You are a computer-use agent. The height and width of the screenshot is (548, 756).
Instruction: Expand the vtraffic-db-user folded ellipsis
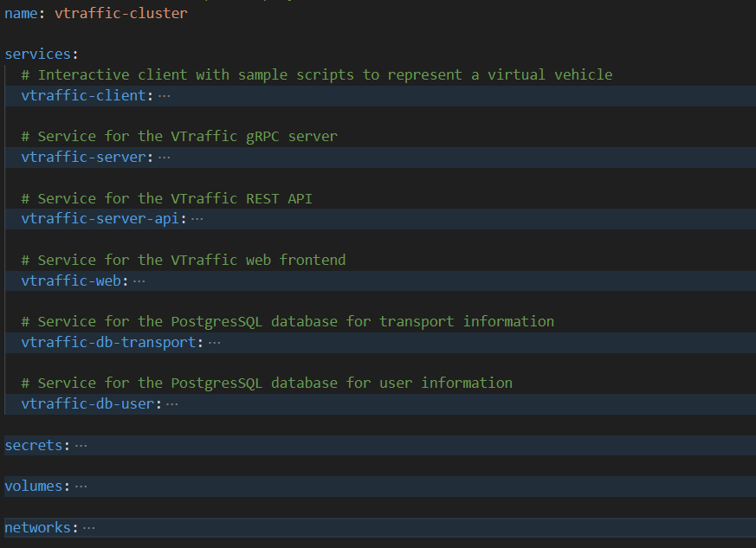[172, 404]
